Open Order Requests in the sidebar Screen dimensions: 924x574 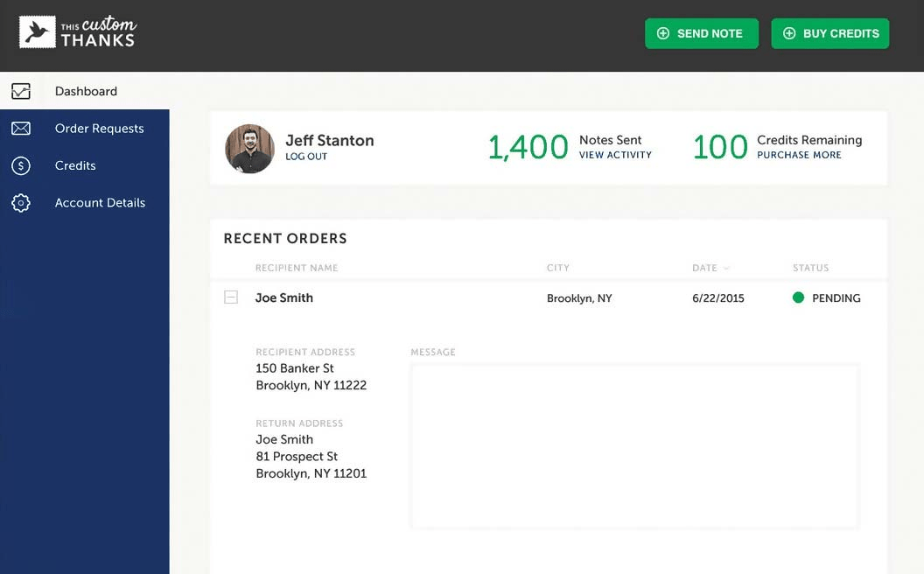(x=99, y=129)
